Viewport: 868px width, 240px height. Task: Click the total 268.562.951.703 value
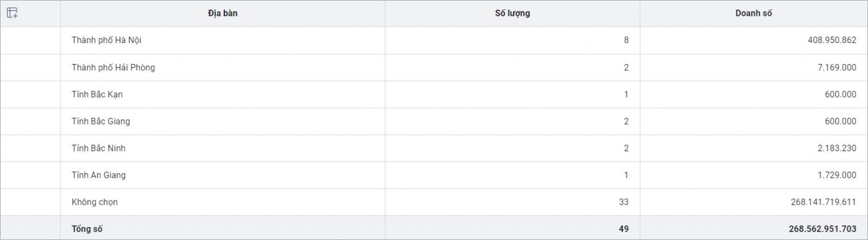(x=823, y=229)
